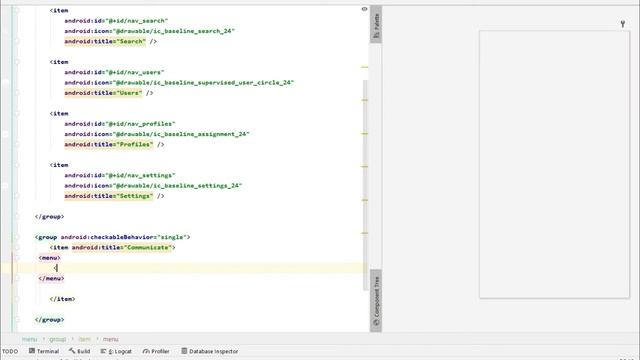Image resolution: width=640 pixels, height=360 pixels.
Task: Click the @+id/nav_users value
Action: (135, 72)
